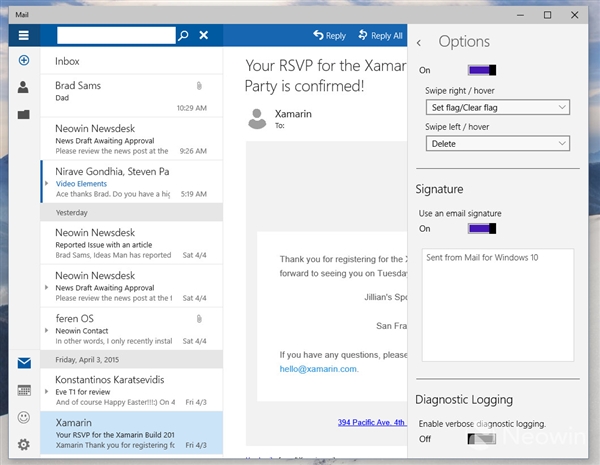Compose a new mail with plus icon
Image resolution: width=600 pixels, height=465 pixels.
[x=24, y=60]
